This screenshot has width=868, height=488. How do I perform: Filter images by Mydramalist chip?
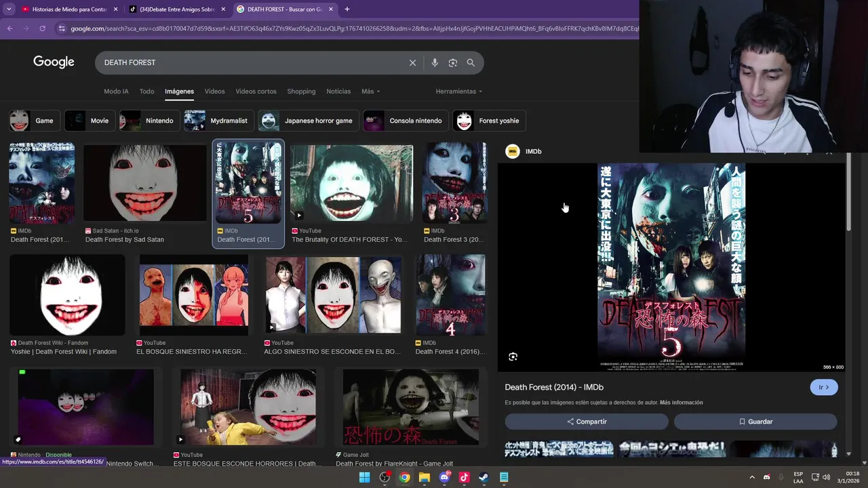219,121
